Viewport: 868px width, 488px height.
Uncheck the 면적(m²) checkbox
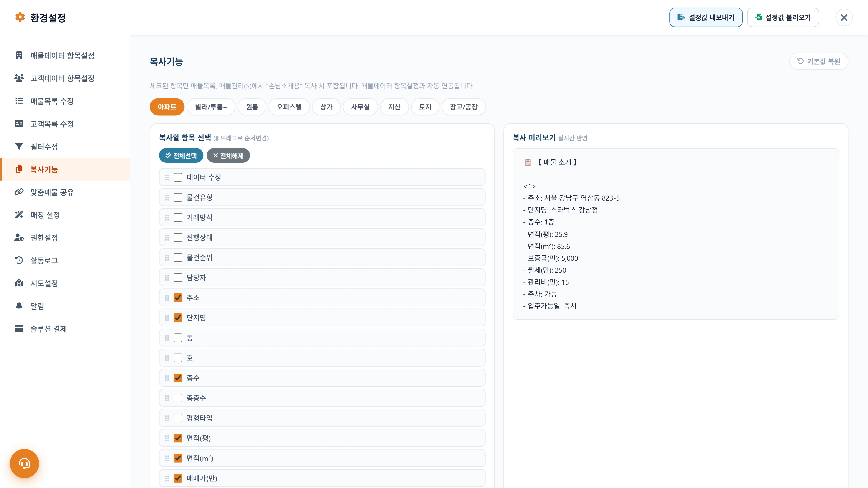click(178, 458)
